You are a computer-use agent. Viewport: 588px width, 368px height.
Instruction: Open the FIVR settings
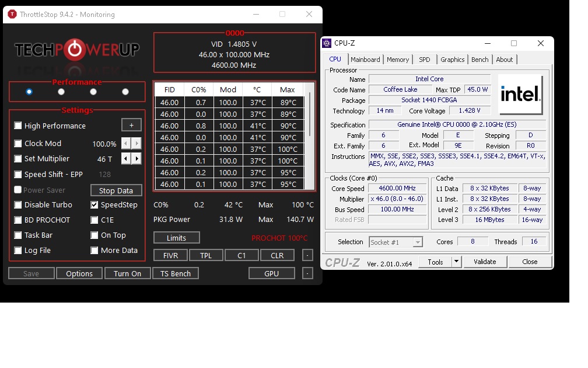pos(170,255)
